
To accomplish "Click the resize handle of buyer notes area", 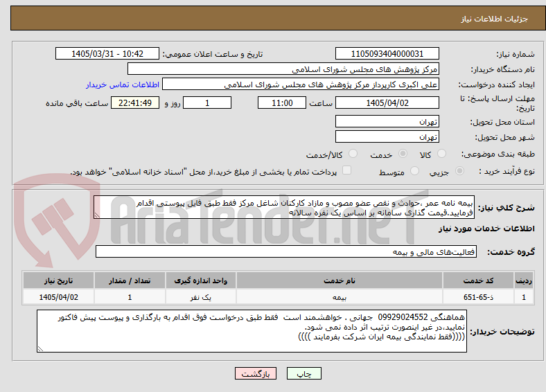I will point(40,349).
